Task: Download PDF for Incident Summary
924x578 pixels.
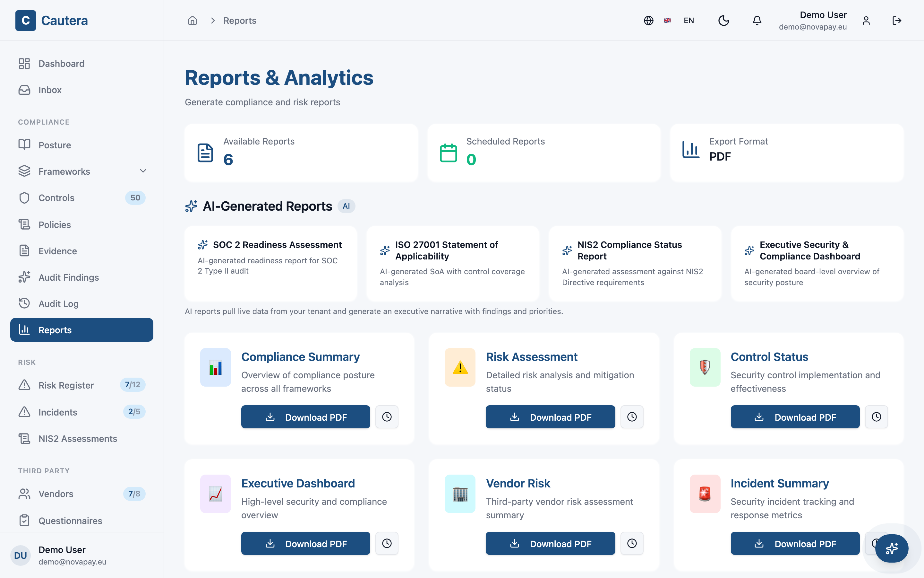Action: click(x=795, y=543)
